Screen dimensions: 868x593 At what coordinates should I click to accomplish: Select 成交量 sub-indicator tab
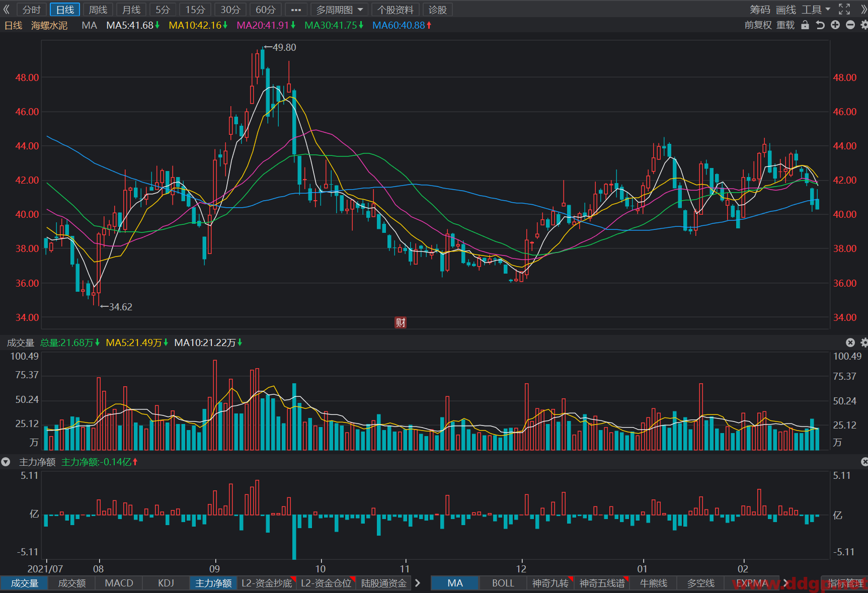point(24,583)
